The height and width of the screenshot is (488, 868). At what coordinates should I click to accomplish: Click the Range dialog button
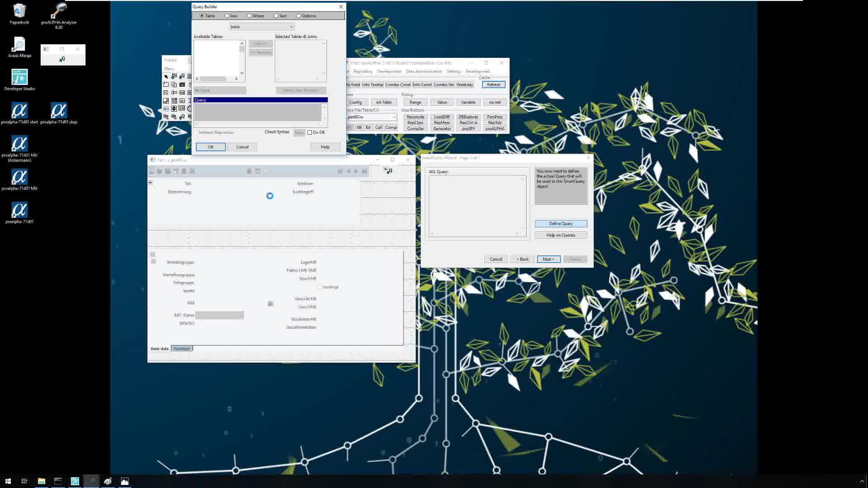pyautogui.click(x=415, y=103)
